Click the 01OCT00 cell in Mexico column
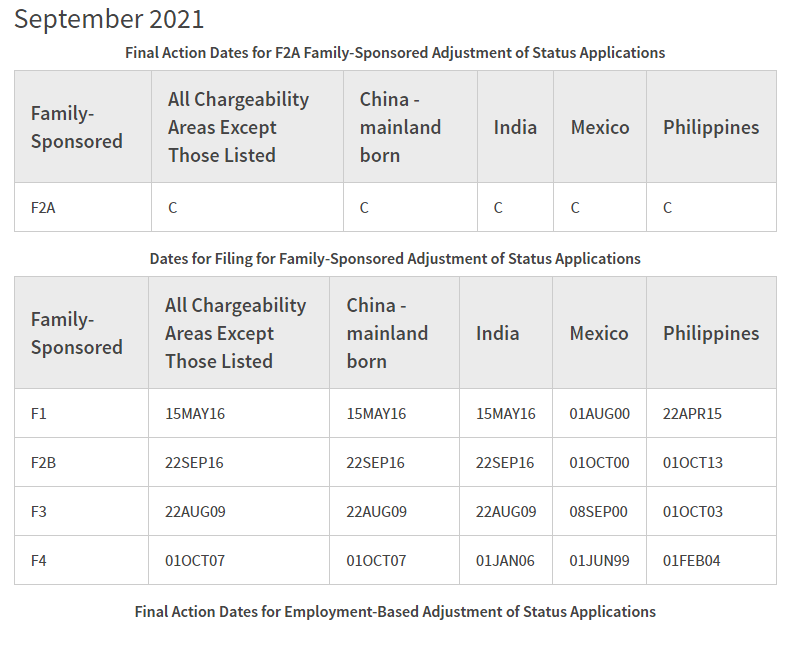Viewport: 786px width, 645px height. click(x=599, y=463)
